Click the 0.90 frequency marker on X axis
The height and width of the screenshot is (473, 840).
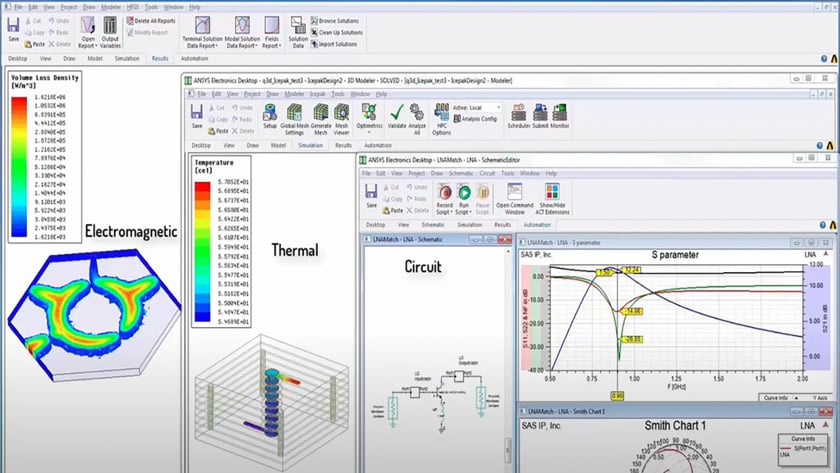coord(617,396)
